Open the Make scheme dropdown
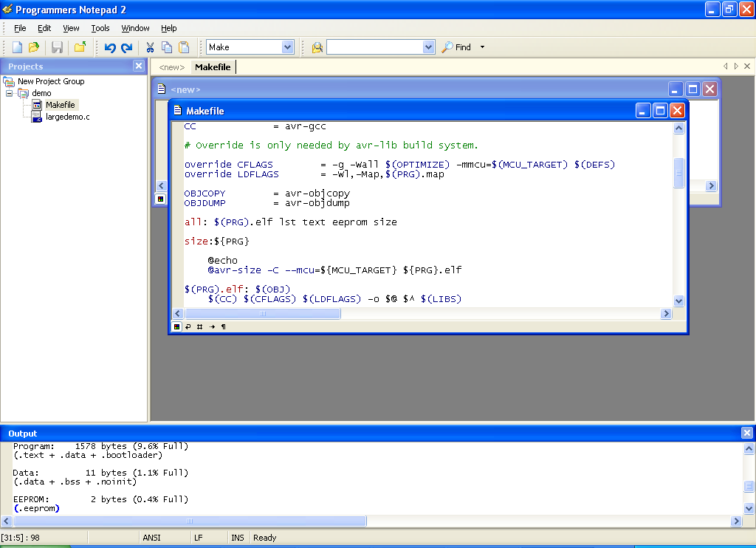This screenshot has width=756, height=548. [288, 47]
